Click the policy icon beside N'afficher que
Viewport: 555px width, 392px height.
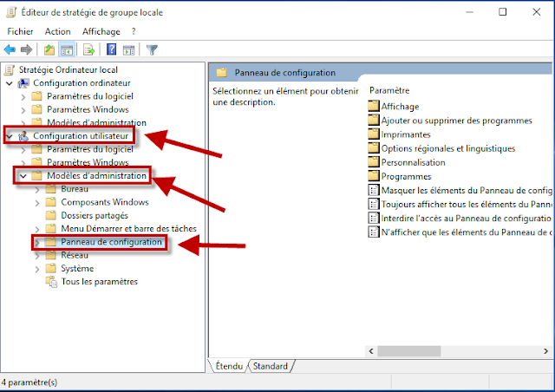(374, 232)
